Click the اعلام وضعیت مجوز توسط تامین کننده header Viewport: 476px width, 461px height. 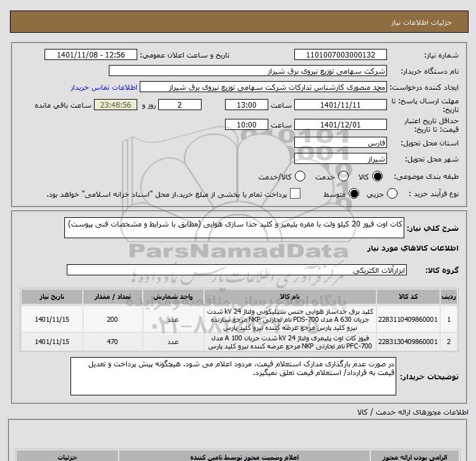point(245,457)
